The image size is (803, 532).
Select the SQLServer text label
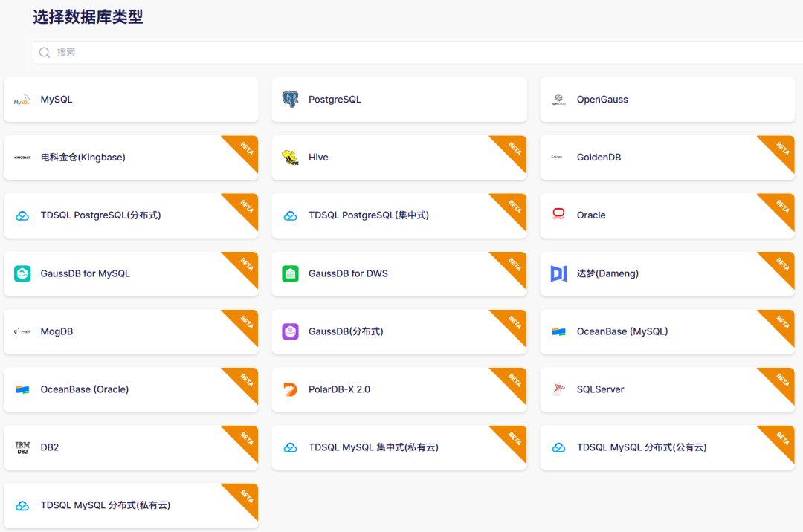point(600,389)
